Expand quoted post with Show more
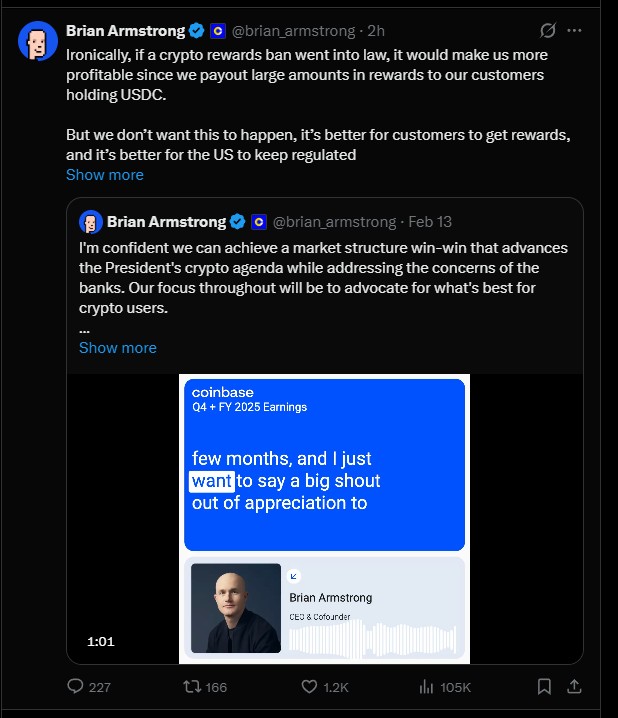Viewport: 618px width, 718px height. coord(118,348)
